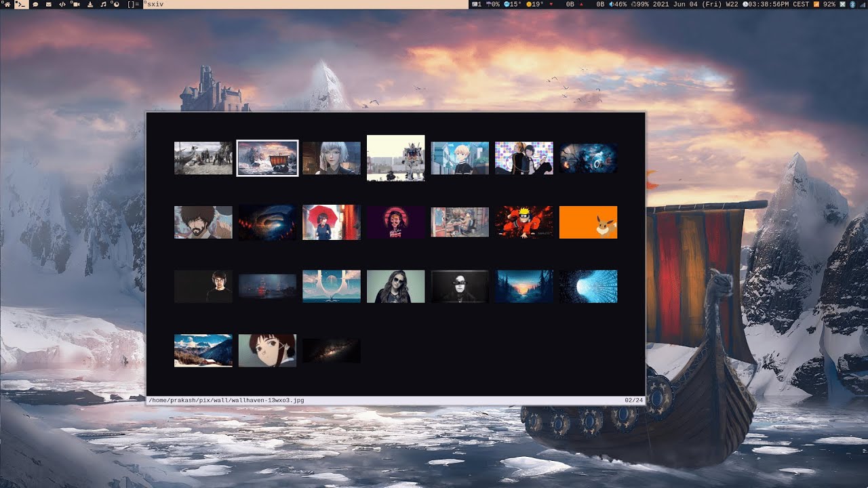
Task: Select the snowy mountain landscape thumbnail
Action: (203, 350)
